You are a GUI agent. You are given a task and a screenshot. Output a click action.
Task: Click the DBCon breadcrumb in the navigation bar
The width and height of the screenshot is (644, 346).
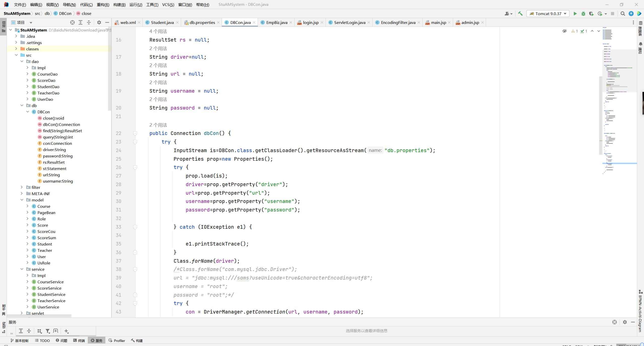point(63,13)
